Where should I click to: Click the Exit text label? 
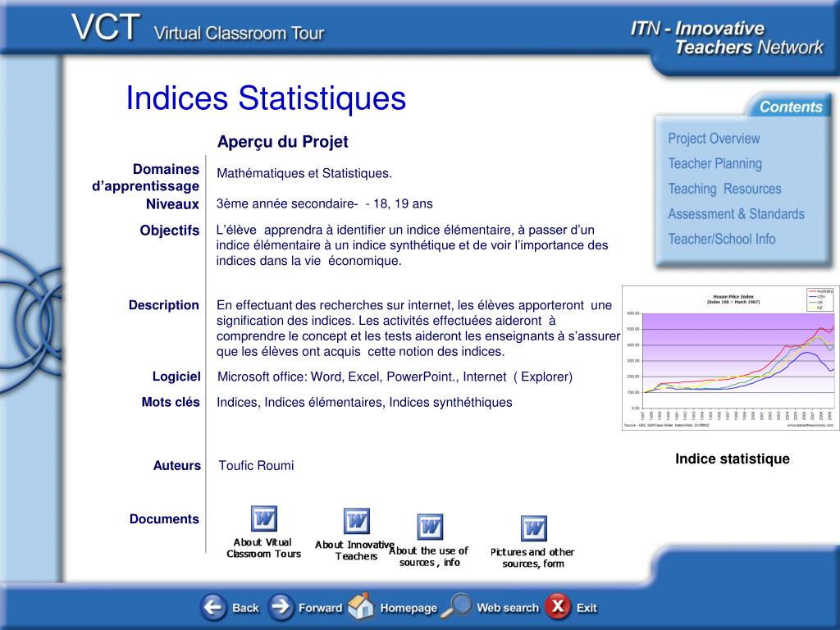click(x=587, y=608)
